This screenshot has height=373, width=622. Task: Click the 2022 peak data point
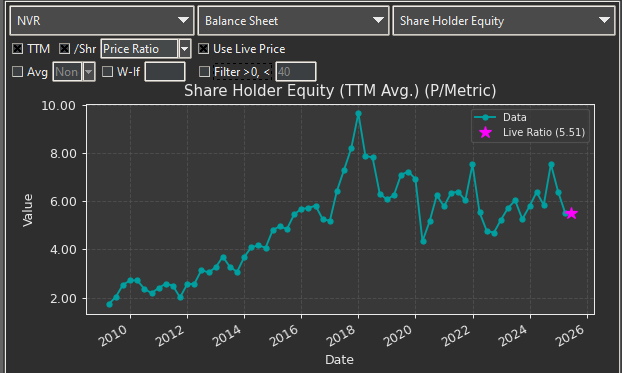pyautogui.click(x=472, y=164)
